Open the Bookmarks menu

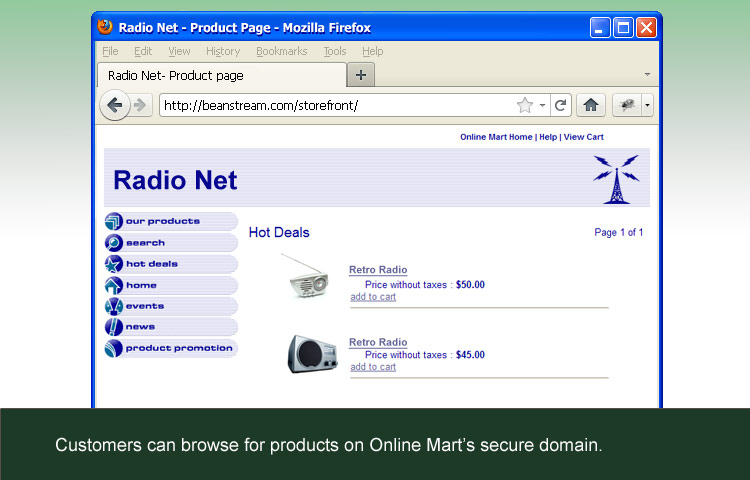[282, 51]
